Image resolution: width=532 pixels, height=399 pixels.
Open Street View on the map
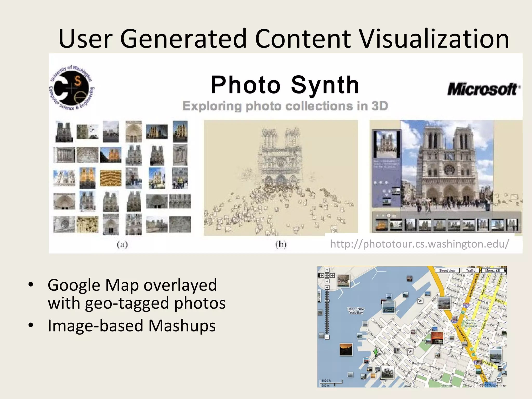447,270
